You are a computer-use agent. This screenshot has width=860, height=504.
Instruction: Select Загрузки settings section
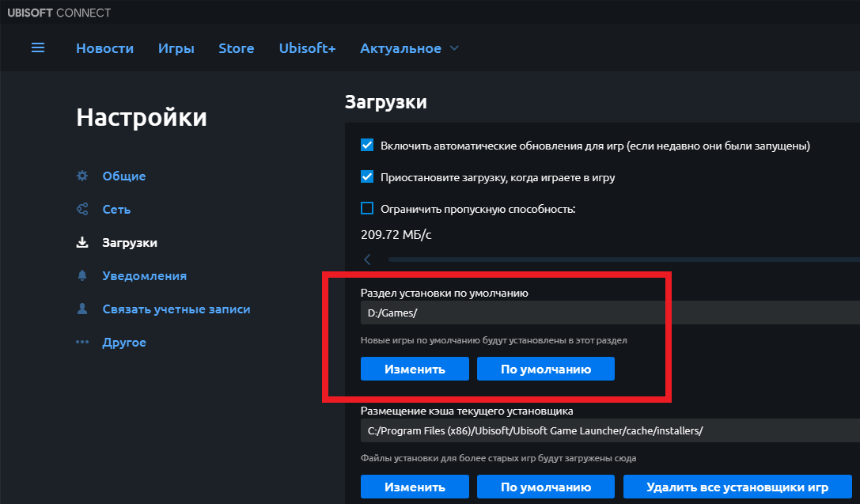click(130, 242)
